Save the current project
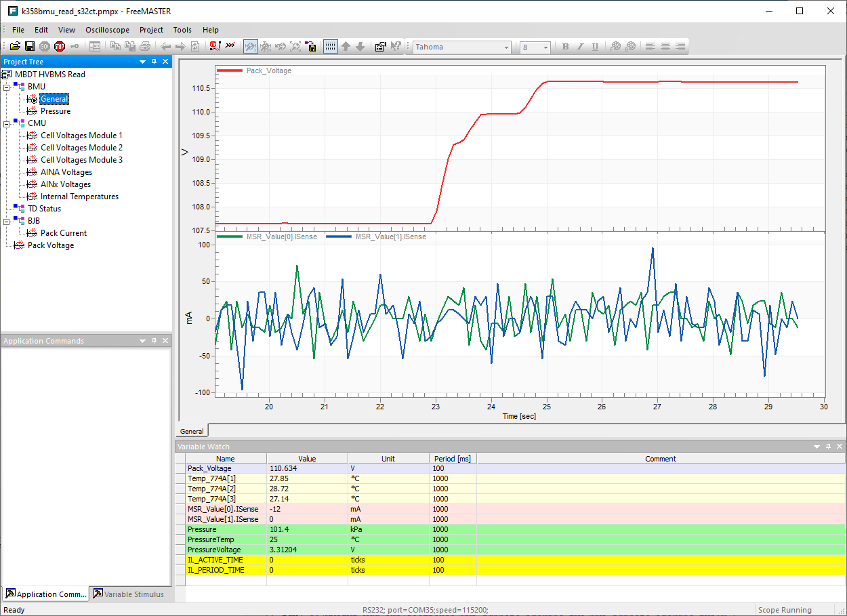Image resolution: width=847 pixels, height=616 pixels. point(30,46)
